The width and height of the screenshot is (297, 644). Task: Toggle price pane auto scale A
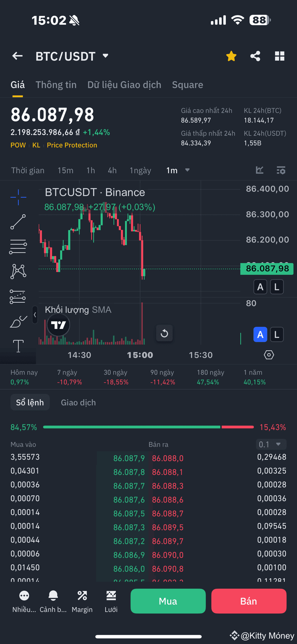point(260,287)
